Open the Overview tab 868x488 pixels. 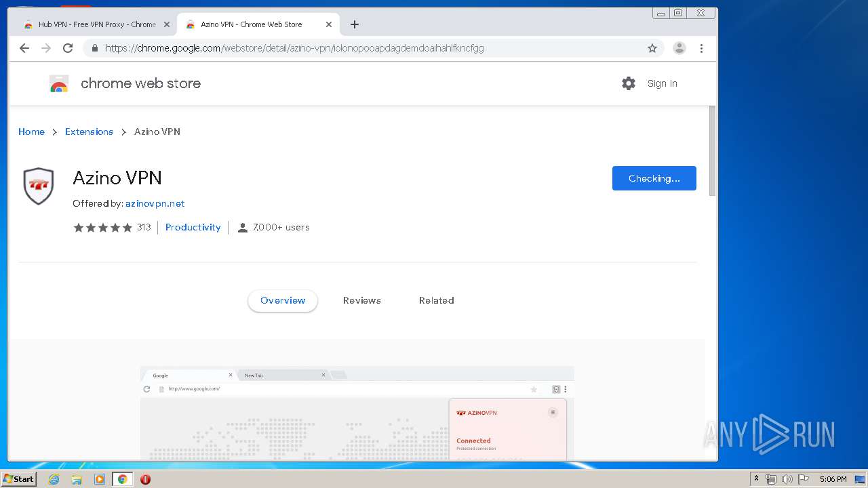pyautogui.click(x=283, y=300)
